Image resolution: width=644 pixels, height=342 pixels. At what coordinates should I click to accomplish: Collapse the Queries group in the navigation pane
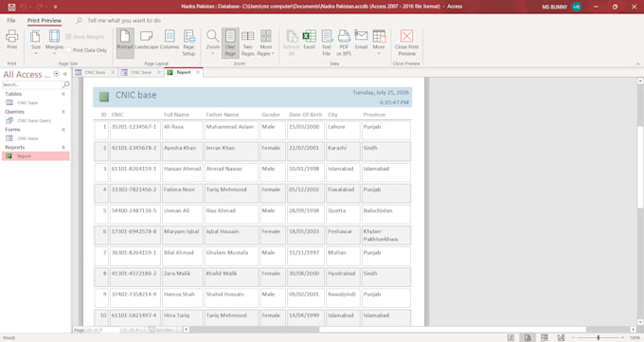point(63,112)
